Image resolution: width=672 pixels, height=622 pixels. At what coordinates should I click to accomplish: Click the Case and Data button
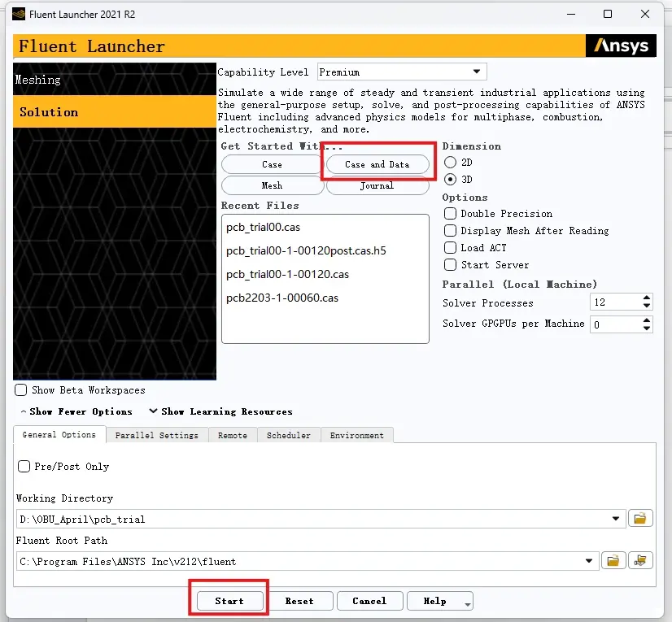[377, 164]
